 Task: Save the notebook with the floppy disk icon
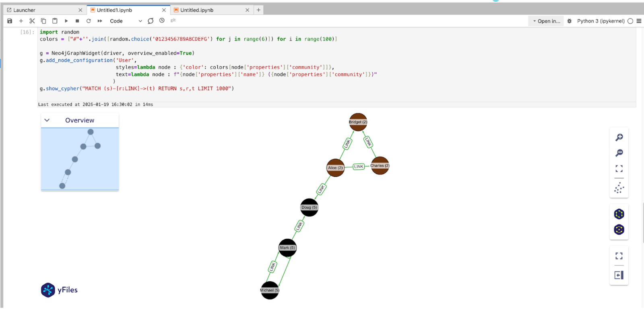tap(10, 21)
